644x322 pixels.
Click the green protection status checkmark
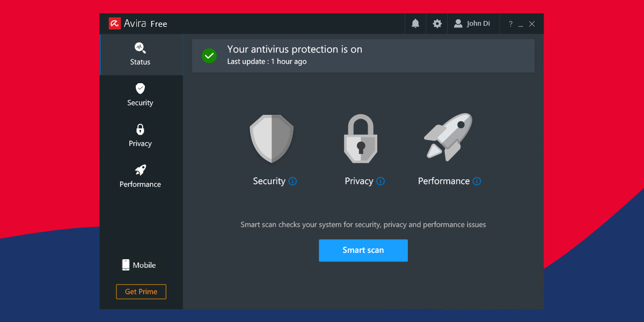209,55
